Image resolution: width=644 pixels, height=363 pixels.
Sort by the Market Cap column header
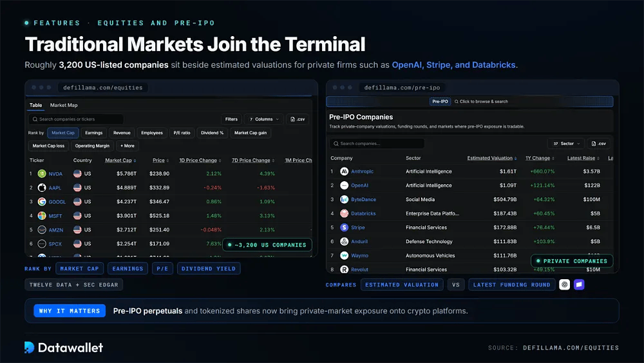120,161
